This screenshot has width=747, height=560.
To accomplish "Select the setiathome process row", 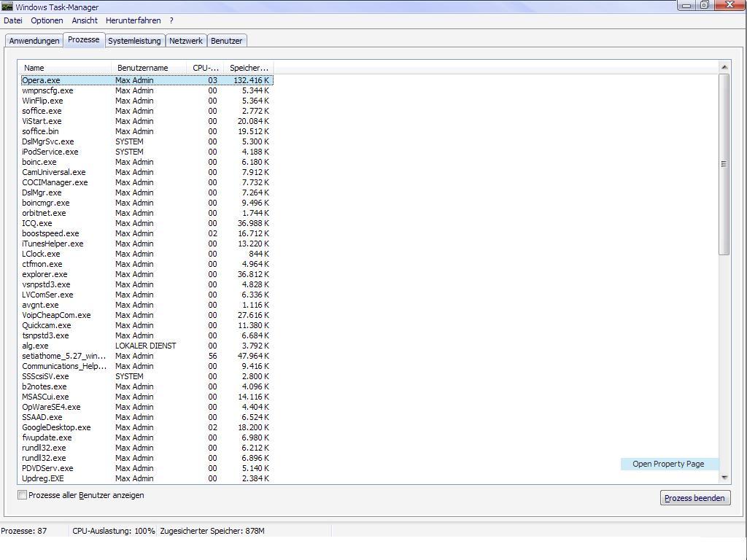I will 63,356.
